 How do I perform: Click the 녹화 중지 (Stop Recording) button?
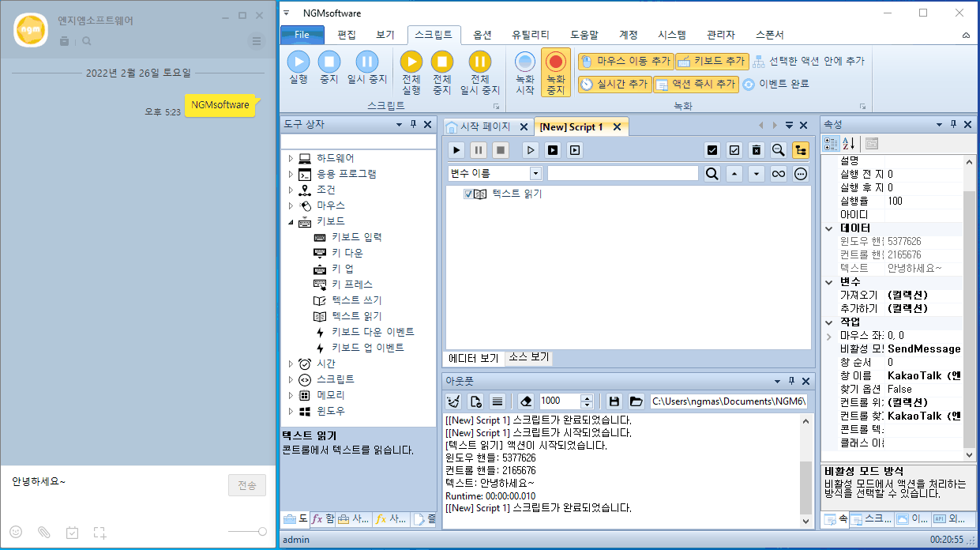(556, 73)
